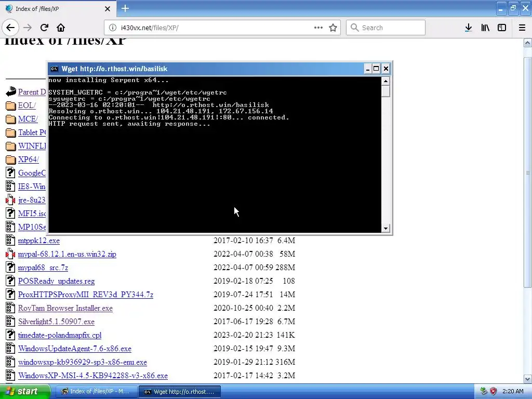
Task: Open the browser hamburger menu
Action: [522, 28]
